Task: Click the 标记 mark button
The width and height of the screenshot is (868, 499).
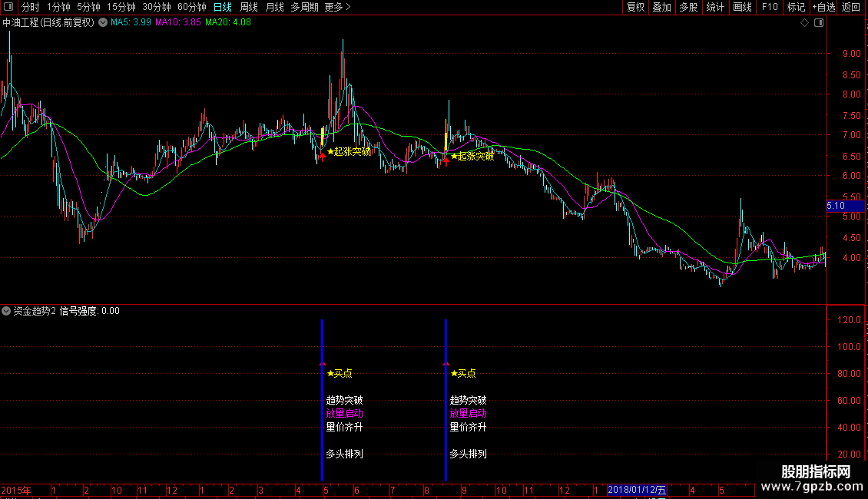Action: [x=796, y=7]
